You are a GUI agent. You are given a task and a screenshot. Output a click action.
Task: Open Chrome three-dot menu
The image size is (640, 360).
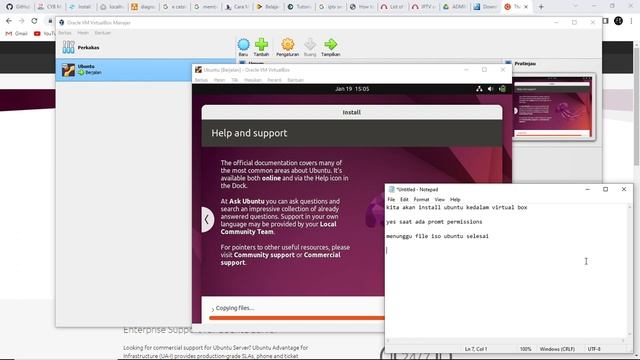tap(631, 21)
